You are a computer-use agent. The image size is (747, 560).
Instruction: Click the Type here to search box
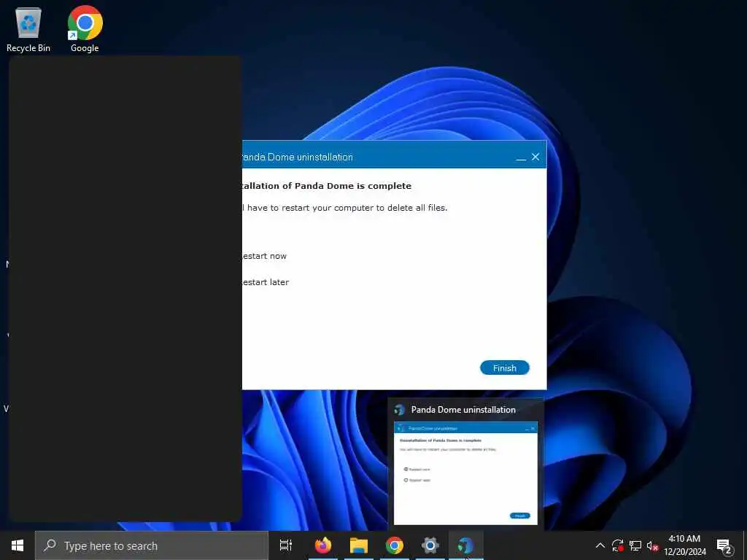tap(152, 545)
